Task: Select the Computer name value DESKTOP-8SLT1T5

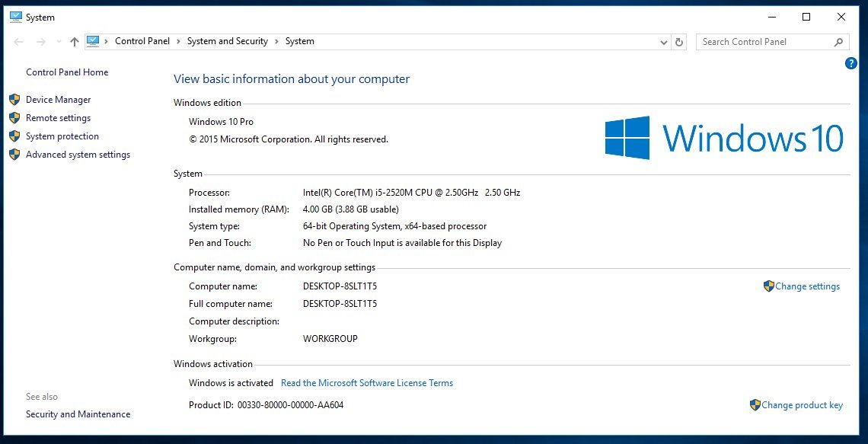Action: 340,286
